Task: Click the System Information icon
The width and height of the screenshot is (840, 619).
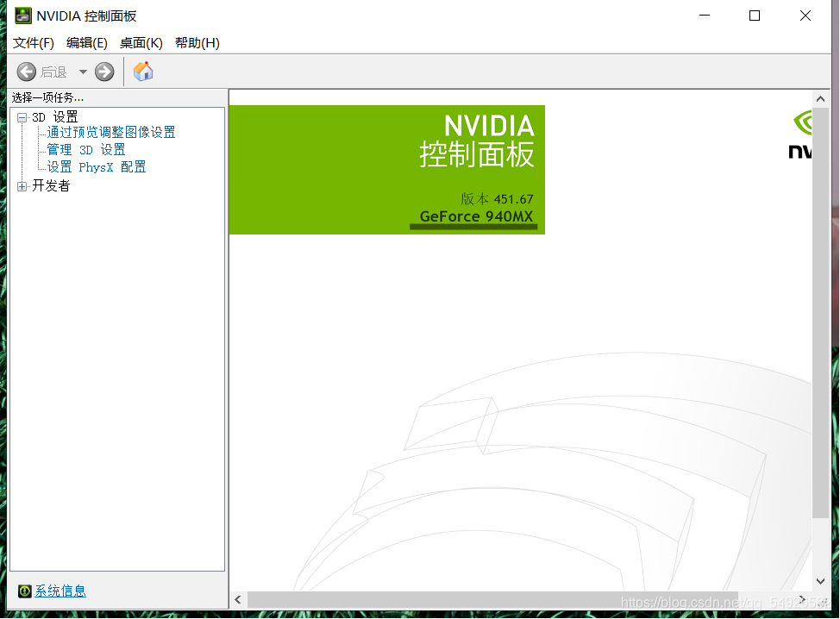Action: tap(25, 591)
